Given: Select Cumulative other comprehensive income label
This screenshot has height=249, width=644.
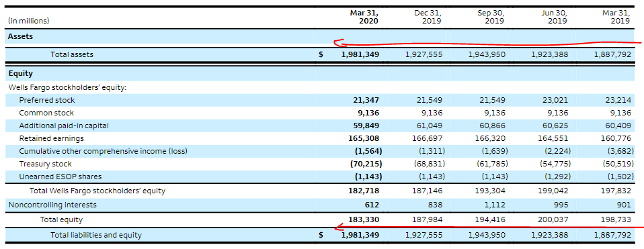Looking at the screenshot, I should point(103,151).
